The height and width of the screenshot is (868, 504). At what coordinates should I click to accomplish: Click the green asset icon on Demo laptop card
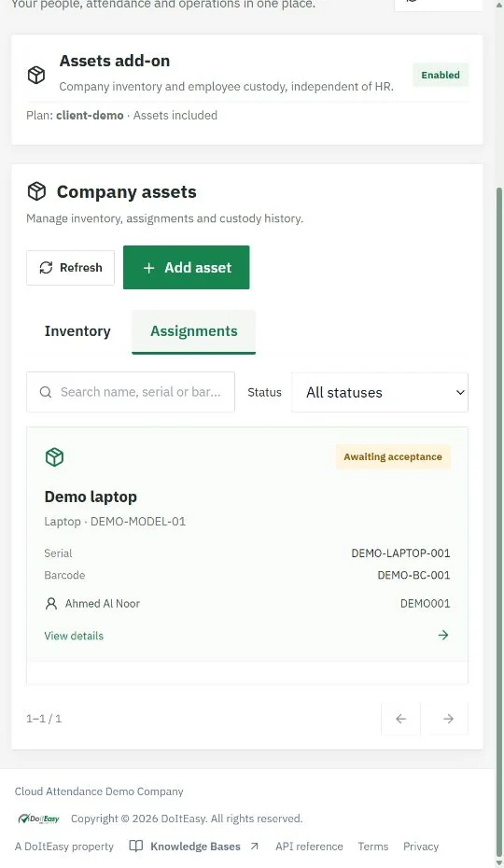coord(54,457)
